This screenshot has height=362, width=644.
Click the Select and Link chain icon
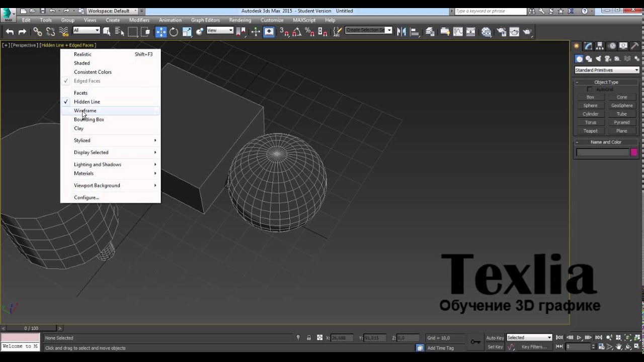coord(38,32)
